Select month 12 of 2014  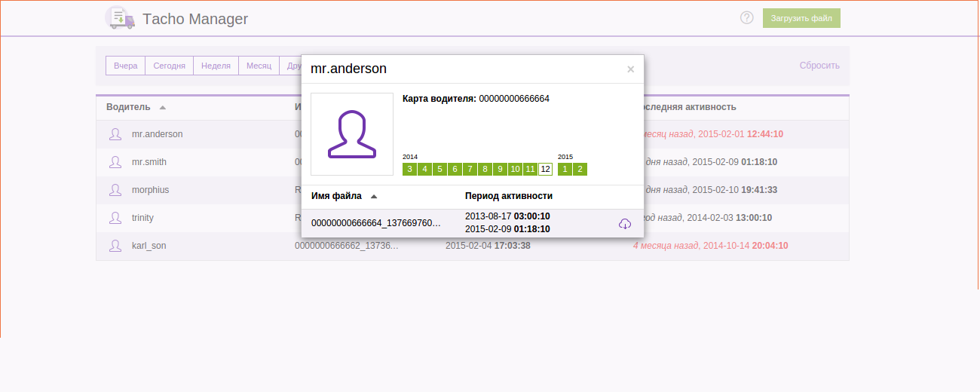point(545,169)
